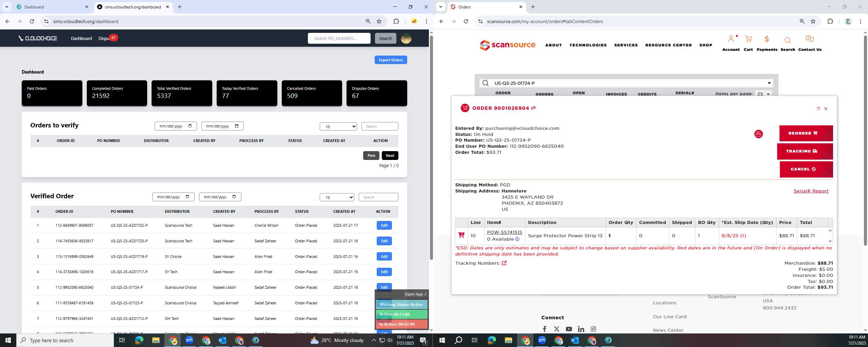
Task: Click the print icon in order popup
Action: pyautogui.click(x=758, y=134)
